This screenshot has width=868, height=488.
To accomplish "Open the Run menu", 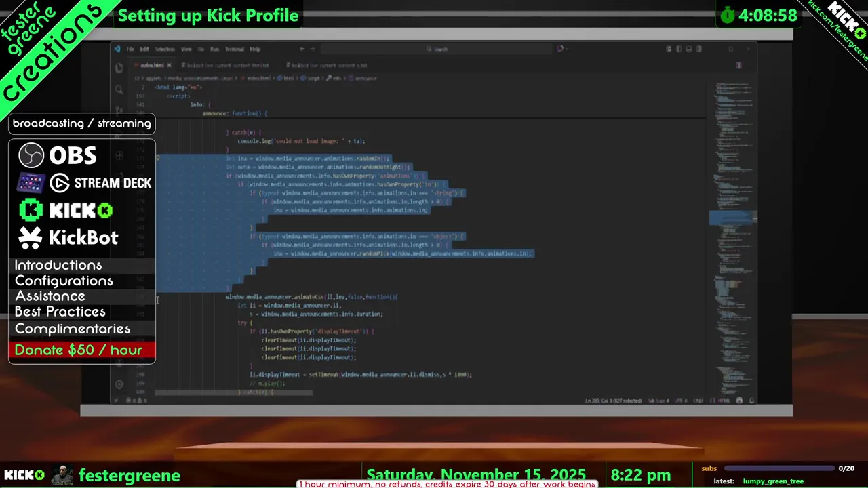I will [x=214, y=49].
